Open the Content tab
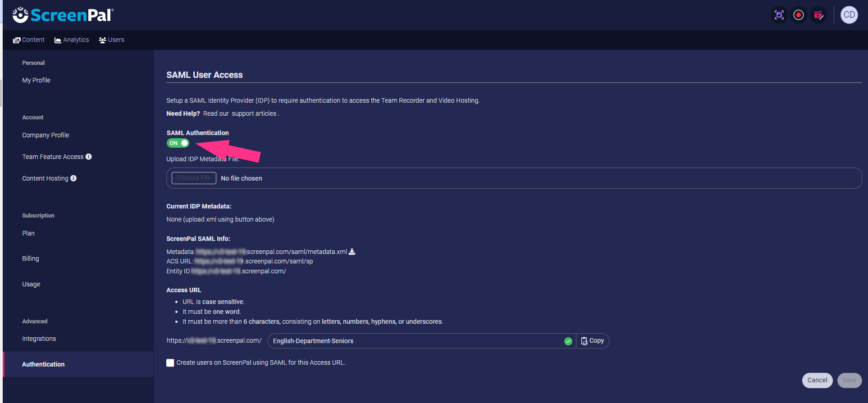 pos(29,40)
